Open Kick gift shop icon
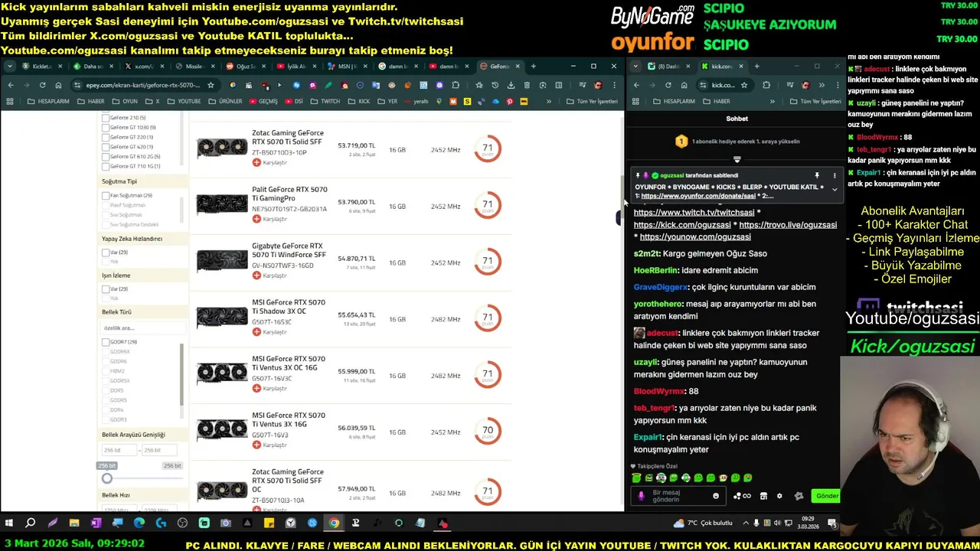Screen dimensions: 980x551 coord(763,496)
